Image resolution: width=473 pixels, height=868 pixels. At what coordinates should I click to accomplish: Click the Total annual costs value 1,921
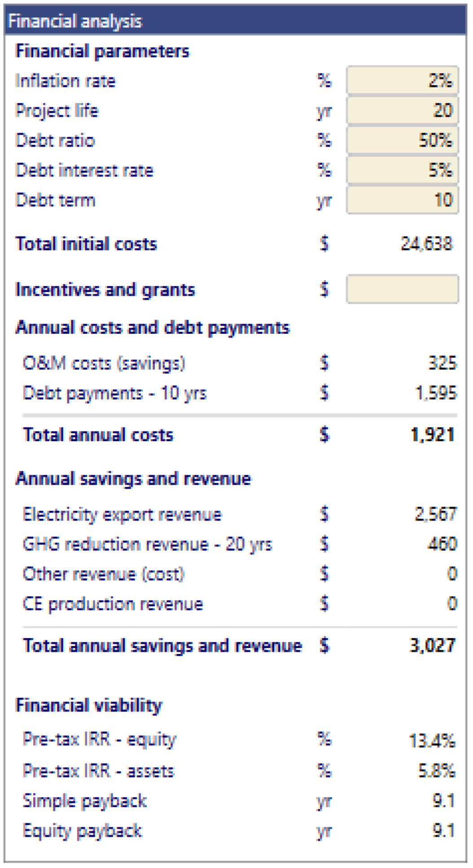tap(432, 435)
